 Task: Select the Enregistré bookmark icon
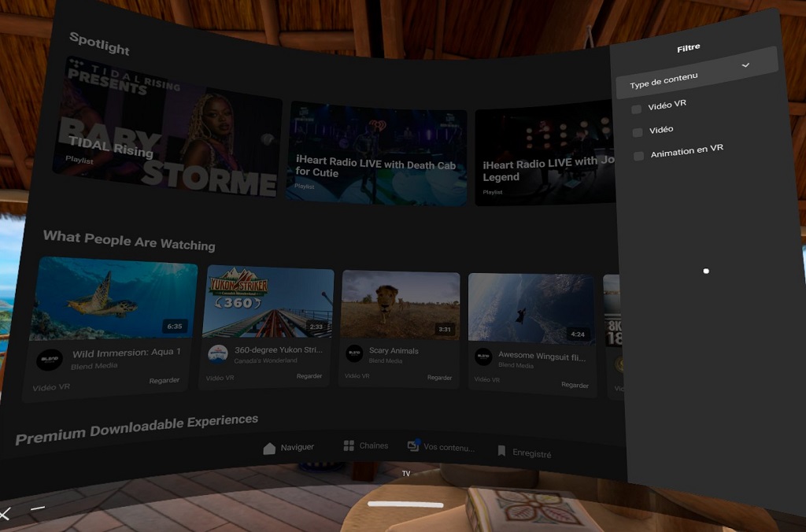(501, 451)
